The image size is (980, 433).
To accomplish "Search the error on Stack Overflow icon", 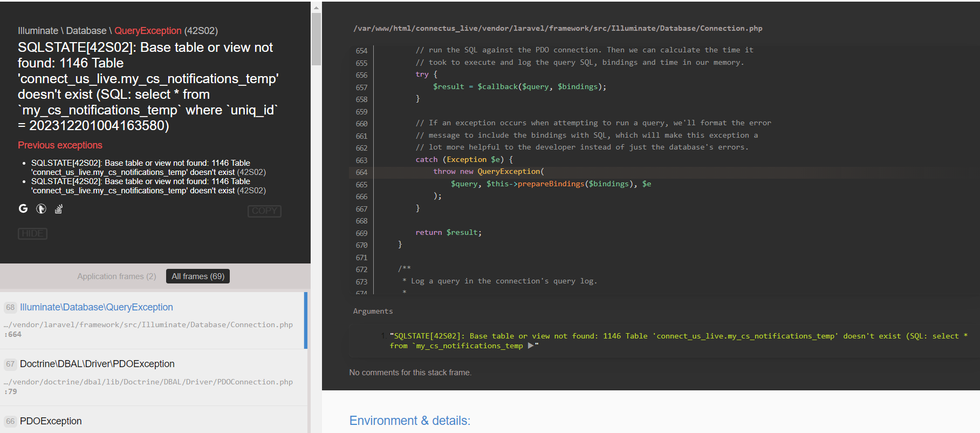I will pyautogui.click(x=59, y=208).
